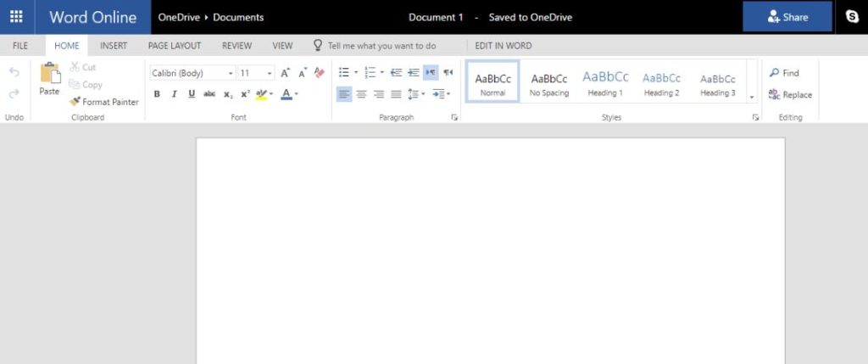Open the app launcher waffle icon
Image resolution: width=868 pixels, height=364 pixels.
tap(17, 17)
